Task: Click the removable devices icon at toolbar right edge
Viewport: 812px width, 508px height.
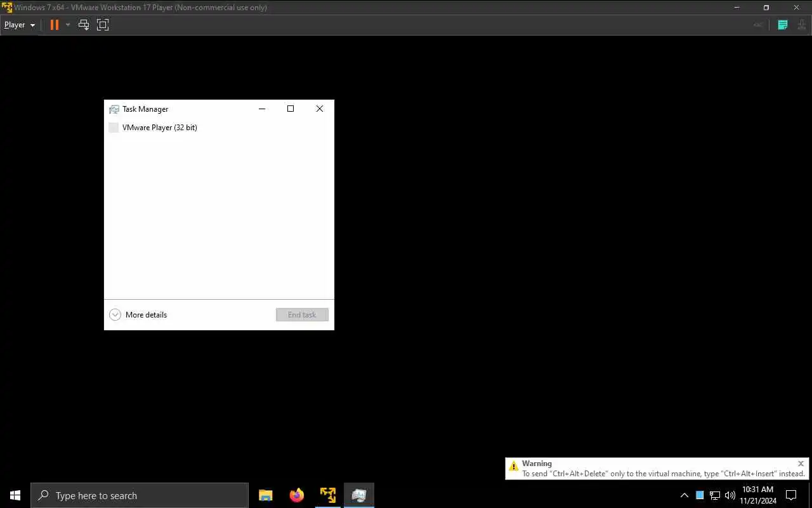Action: [x=802, y=25]
